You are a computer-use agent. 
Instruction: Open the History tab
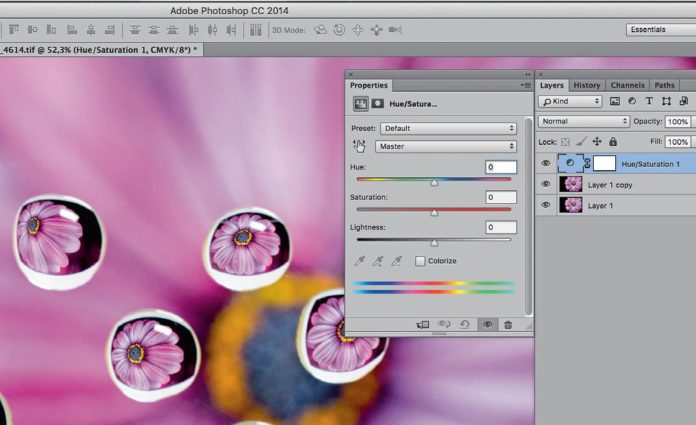pyautogui.click(x=587, y=85)
